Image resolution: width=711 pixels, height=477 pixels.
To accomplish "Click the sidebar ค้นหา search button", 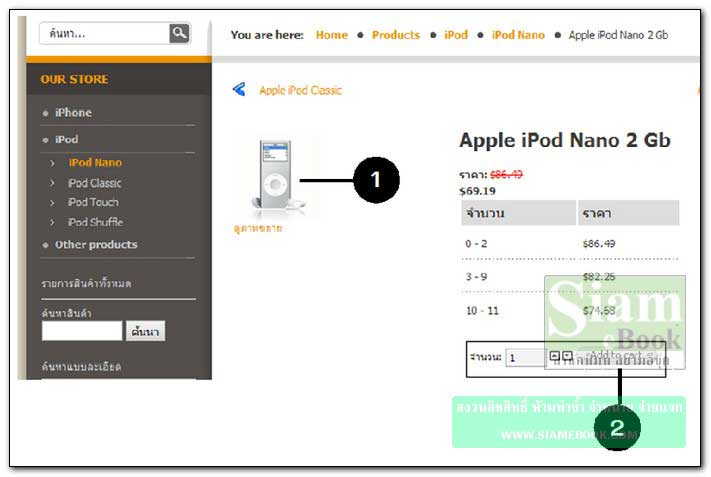I will [x=145, y=331].
